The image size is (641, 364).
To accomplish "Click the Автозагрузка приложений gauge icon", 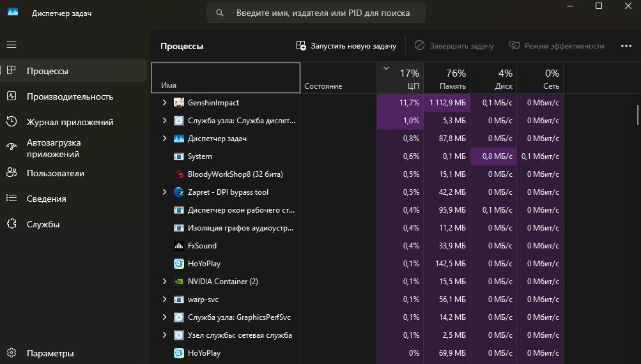I will point(12,146).
